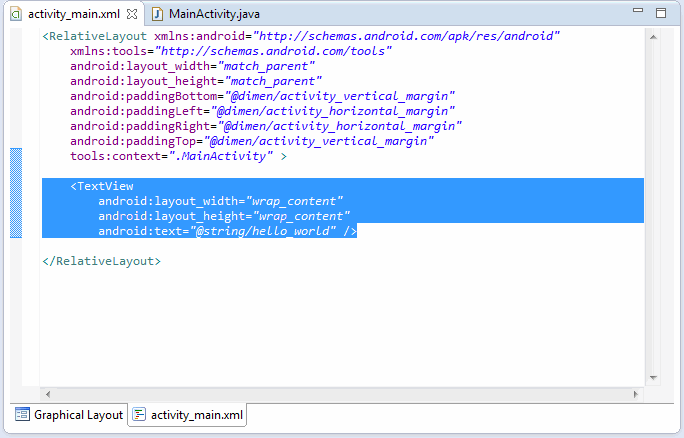
Task: Click the xmlns:tools attribute line
Action: click(x=231, y=51)
